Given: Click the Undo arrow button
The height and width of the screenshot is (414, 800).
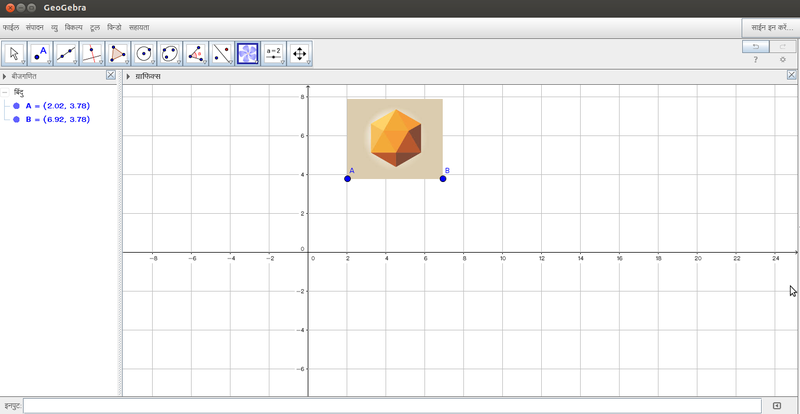Looking at the screenshot, I should click(x=756, y=46).
